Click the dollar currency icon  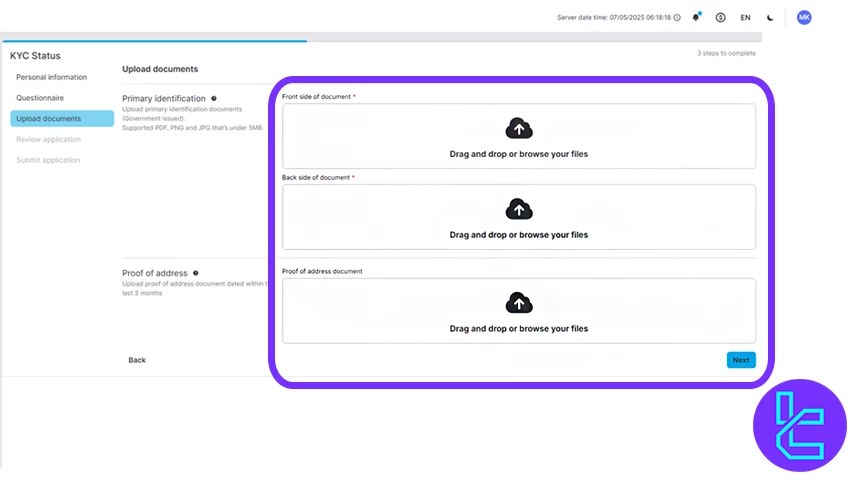tap(720, 17)
